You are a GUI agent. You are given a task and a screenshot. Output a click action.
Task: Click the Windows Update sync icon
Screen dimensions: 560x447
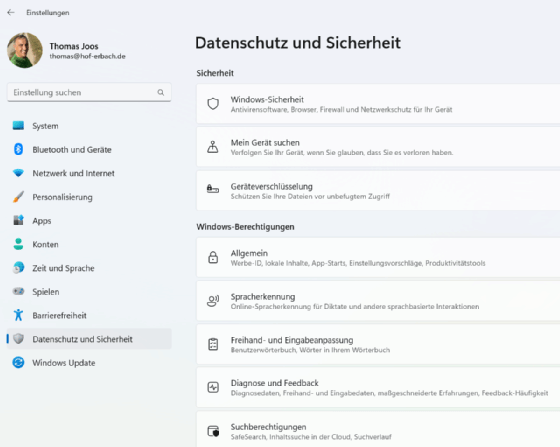tap(18, 362)
